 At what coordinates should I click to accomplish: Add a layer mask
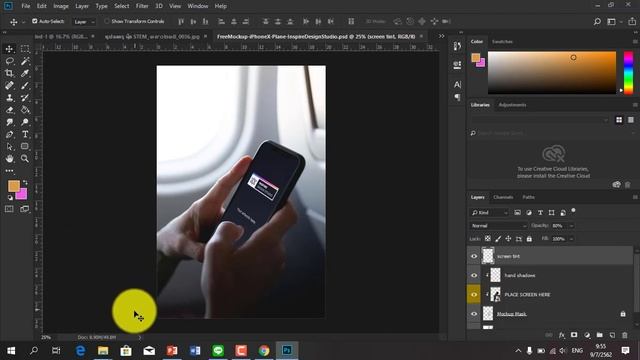coord(574,335)
